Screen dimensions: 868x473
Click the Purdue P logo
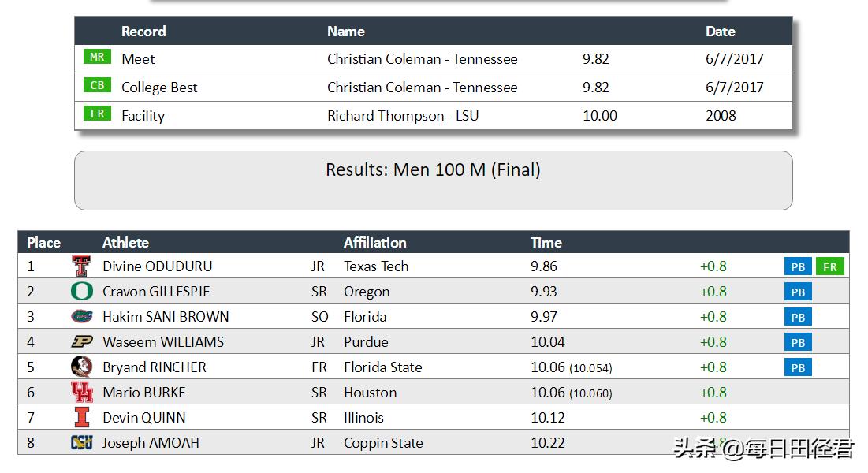(x=81, y=341)
